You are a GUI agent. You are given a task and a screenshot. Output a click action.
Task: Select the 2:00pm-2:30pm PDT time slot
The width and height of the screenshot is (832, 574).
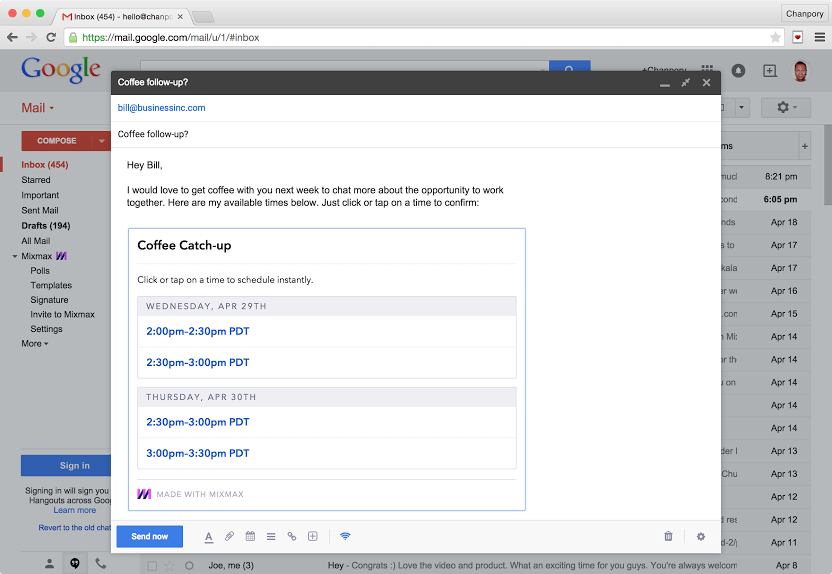pos(198,332)
